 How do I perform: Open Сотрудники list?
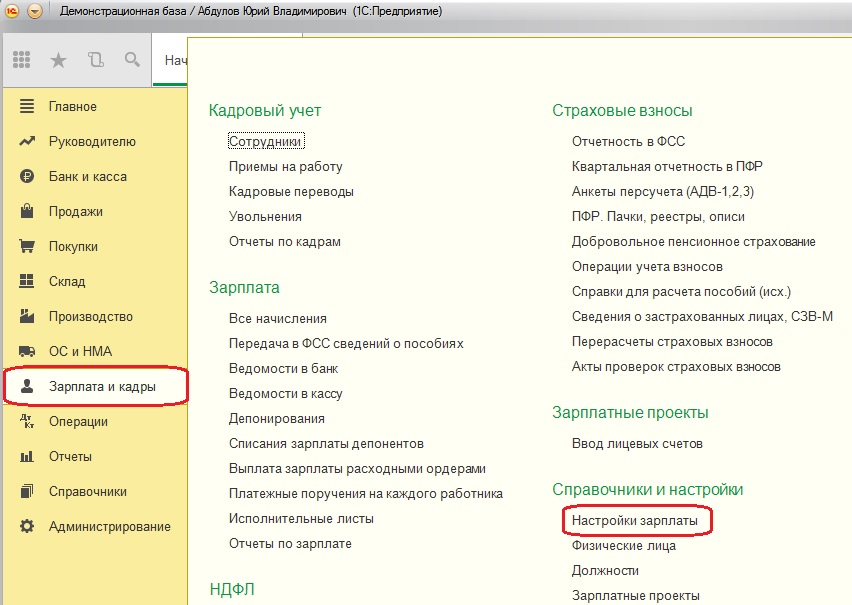click(x=265, y=141)
